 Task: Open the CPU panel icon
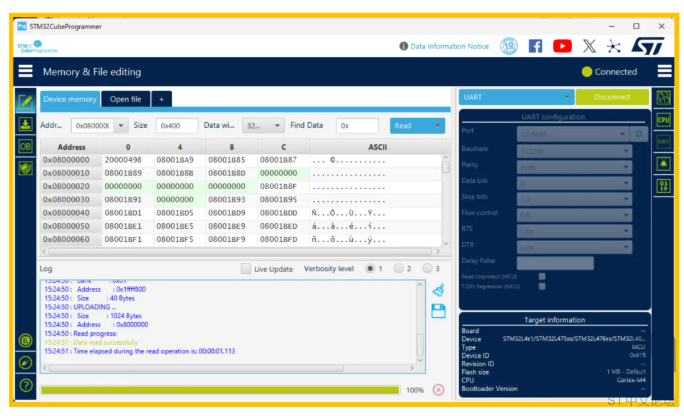[663, 120]
